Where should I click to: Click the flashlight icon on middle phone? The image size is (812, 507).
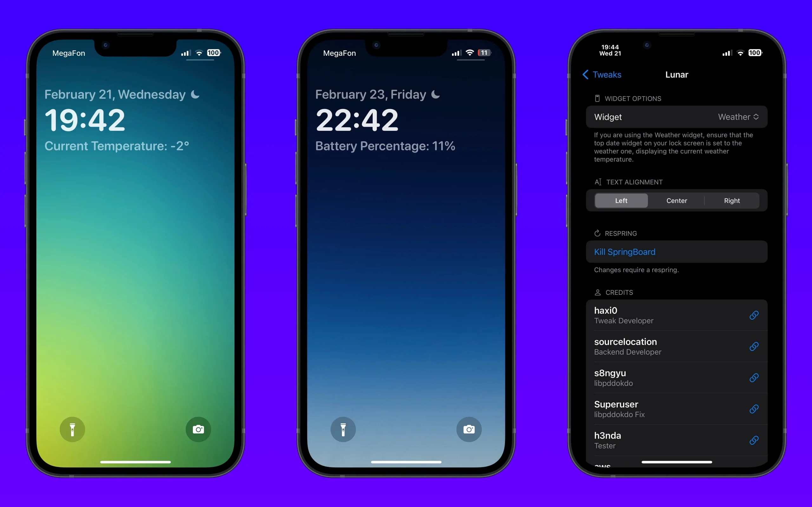pos(343,429)
